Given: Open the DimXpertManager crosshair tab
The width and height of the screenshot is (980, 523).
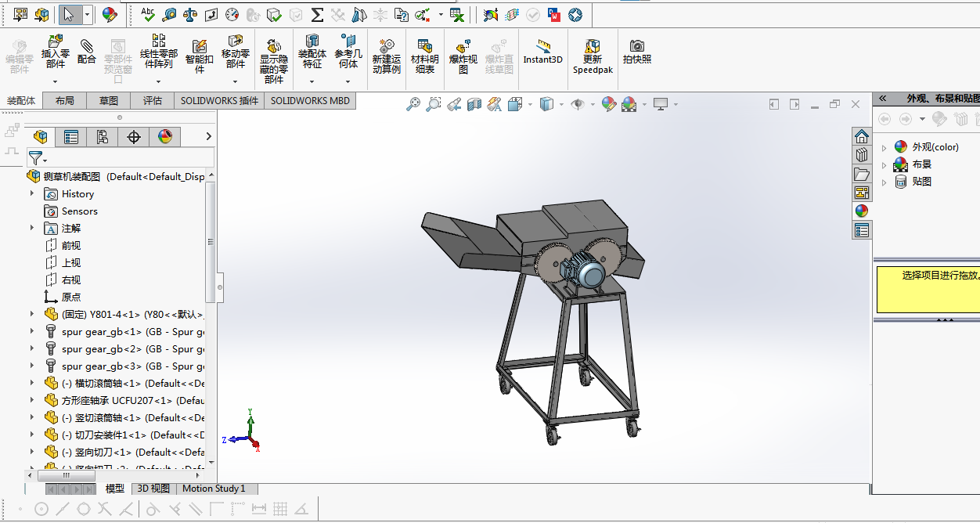Looking at the screenshot, I should [x=134, y=137].
